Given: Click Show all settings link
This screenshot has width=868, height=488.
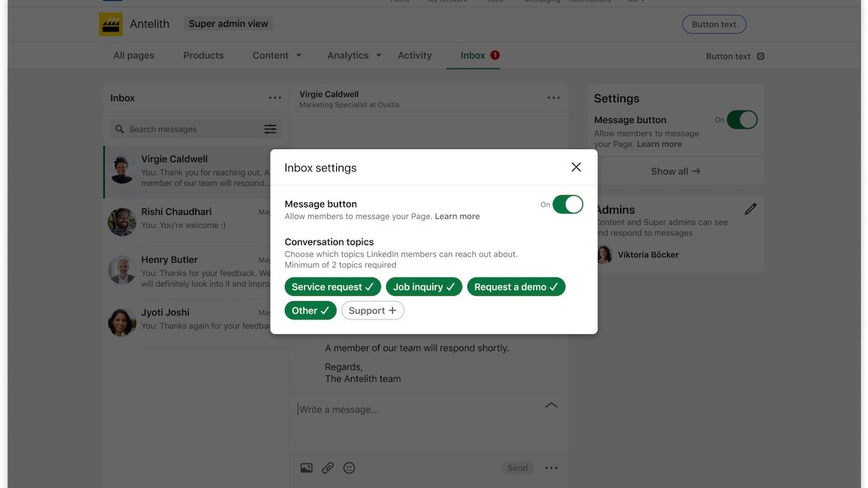Looking at the screenshot, I should click(676, 171).
